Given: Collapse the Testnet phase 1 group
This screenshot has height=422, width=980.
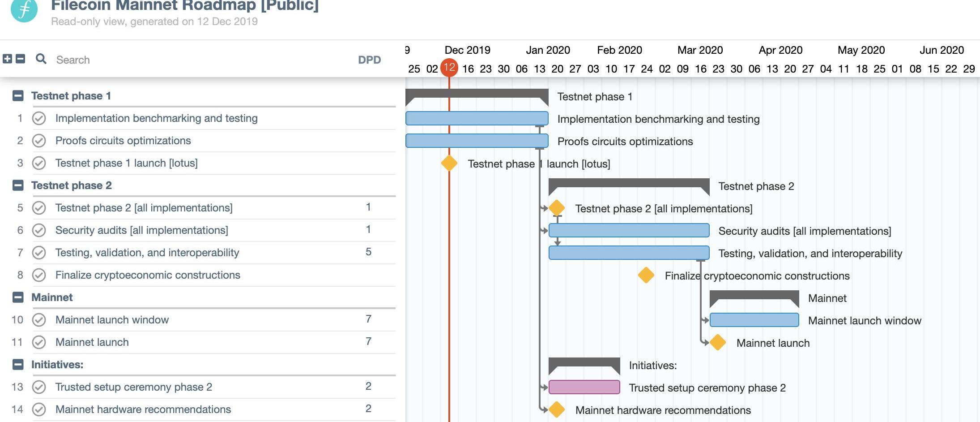Looking at the screenshot, I should (18, 95).
